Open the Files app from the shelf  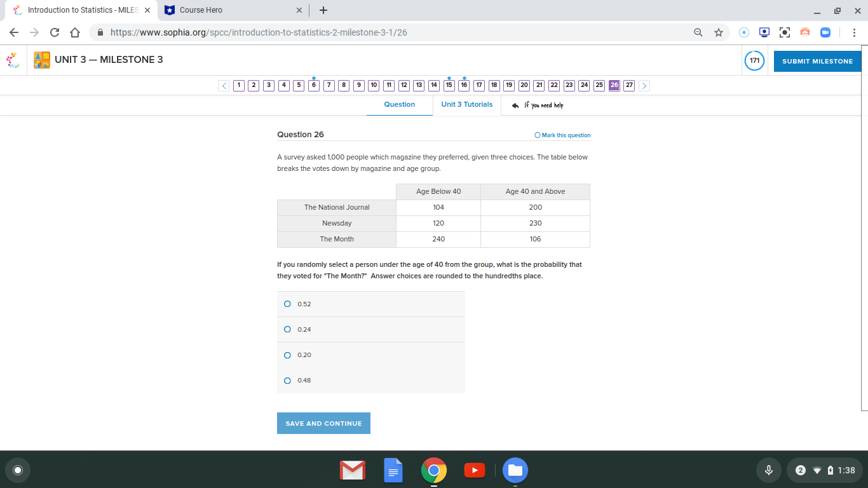515,471
